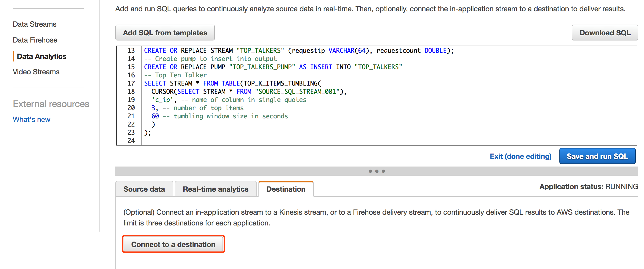Click the 'c_ip' column name in SQL

163,100
